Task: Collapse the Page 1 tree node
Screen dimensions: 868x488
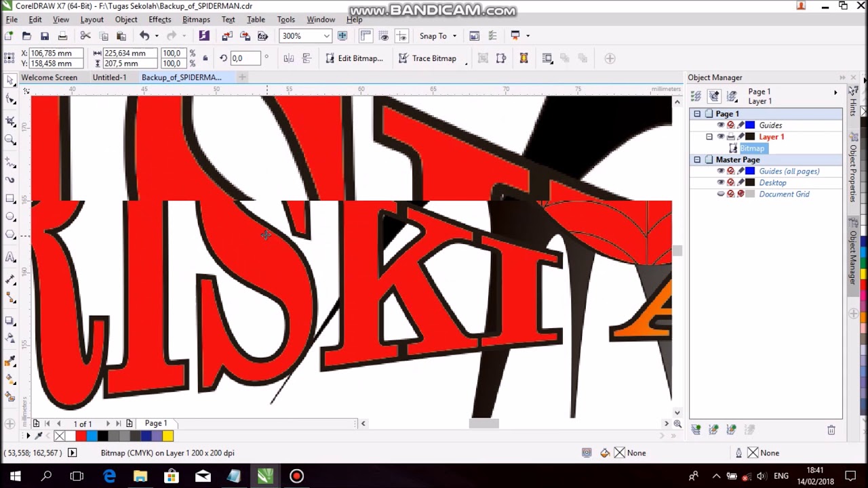Action: [x=697, y=114]
